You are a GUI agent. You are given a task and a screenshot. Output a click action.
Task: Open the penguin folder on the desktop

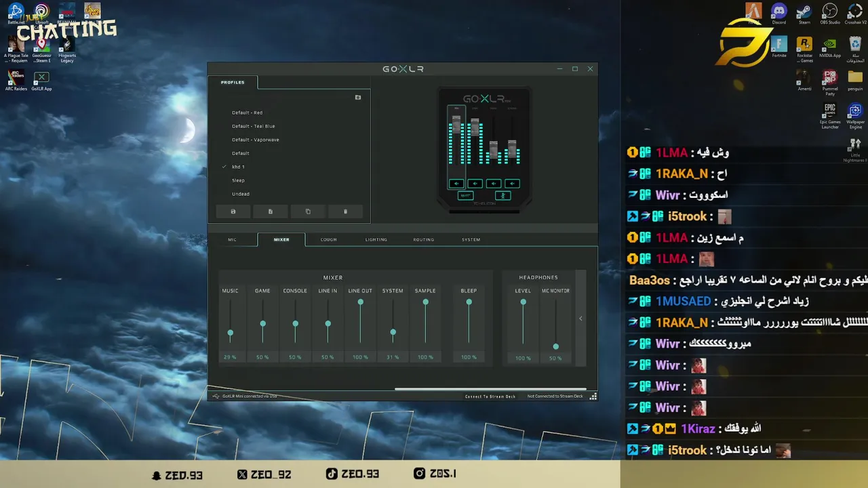click(855, 80)
